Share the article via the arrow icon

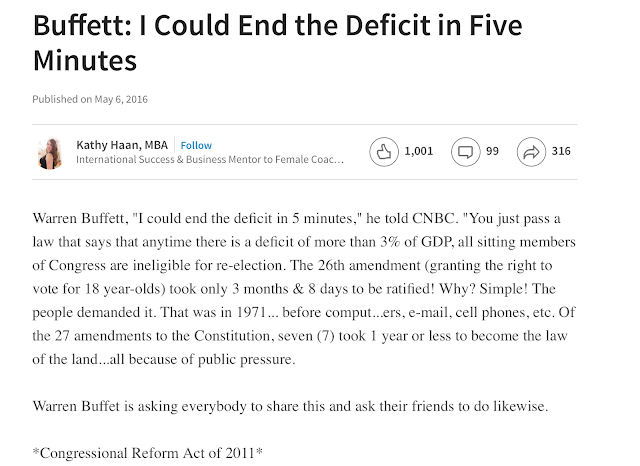coord(531,152)
